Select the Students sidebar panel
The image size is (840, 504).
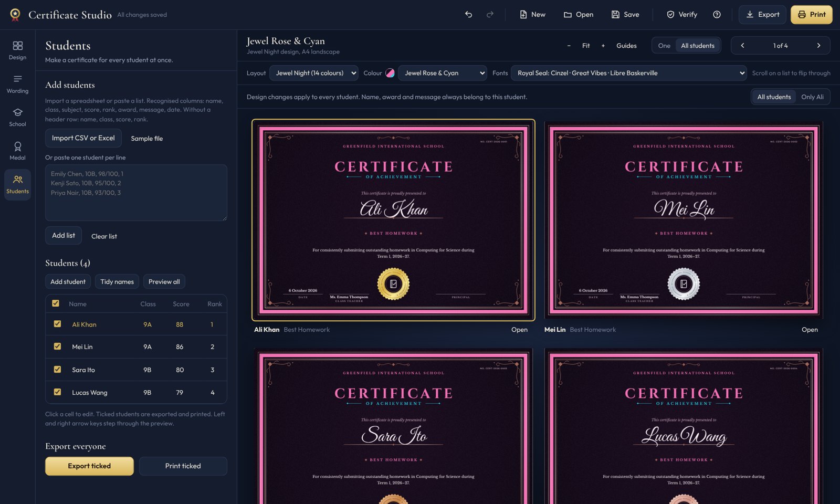pyautogui.click(x=17, y=184)
